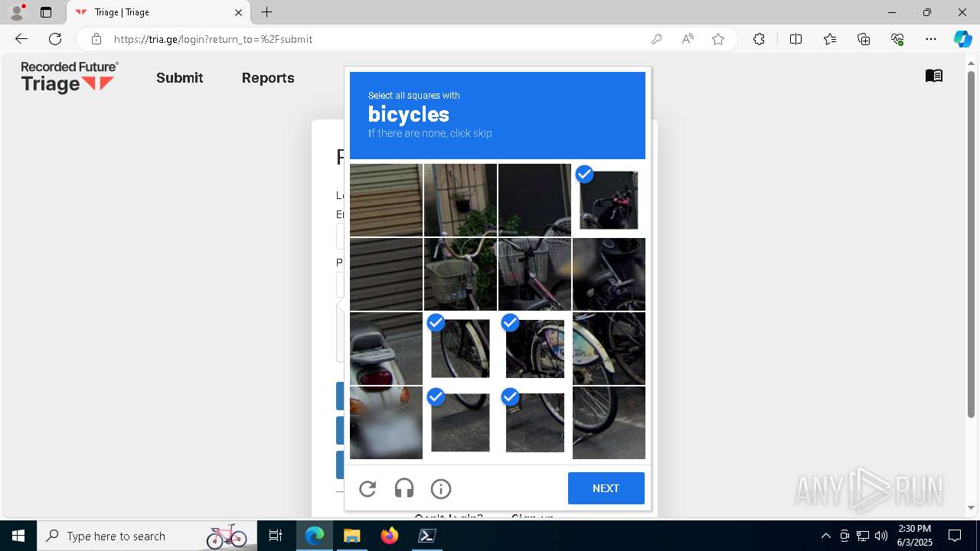980x551 pixels.
Task: Open browser Extensions menu
Action: [x=759, y=39]
